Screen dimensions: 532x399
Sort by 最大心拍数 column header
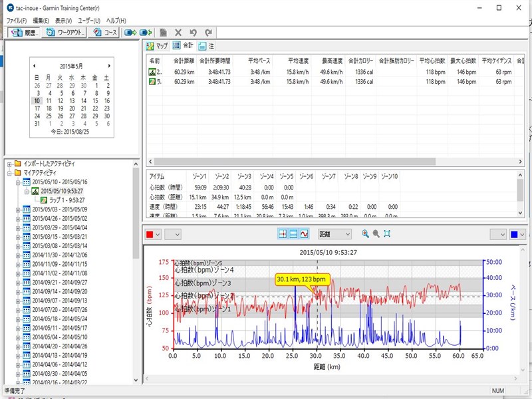pyautogui.click(x=463, y=61)
